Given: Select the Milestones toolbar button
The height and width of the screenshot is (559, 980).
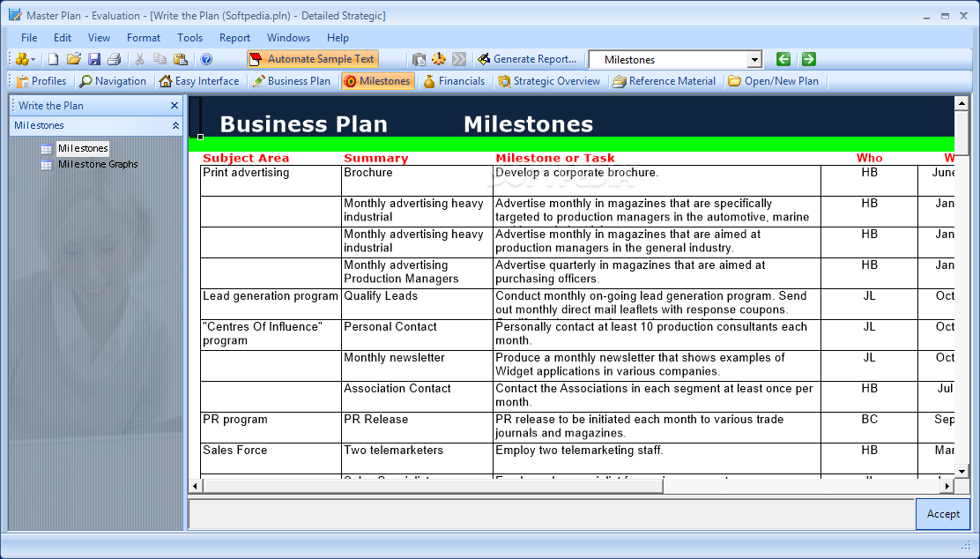Looking at the screenshot, I should tap(377, 81).
